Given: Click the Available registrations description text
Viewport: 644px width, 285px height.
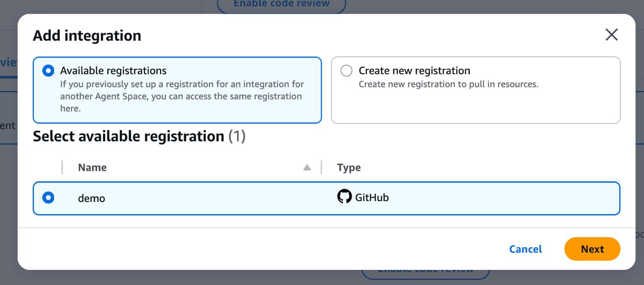Looking at the screenshot, I should point(182,96).
